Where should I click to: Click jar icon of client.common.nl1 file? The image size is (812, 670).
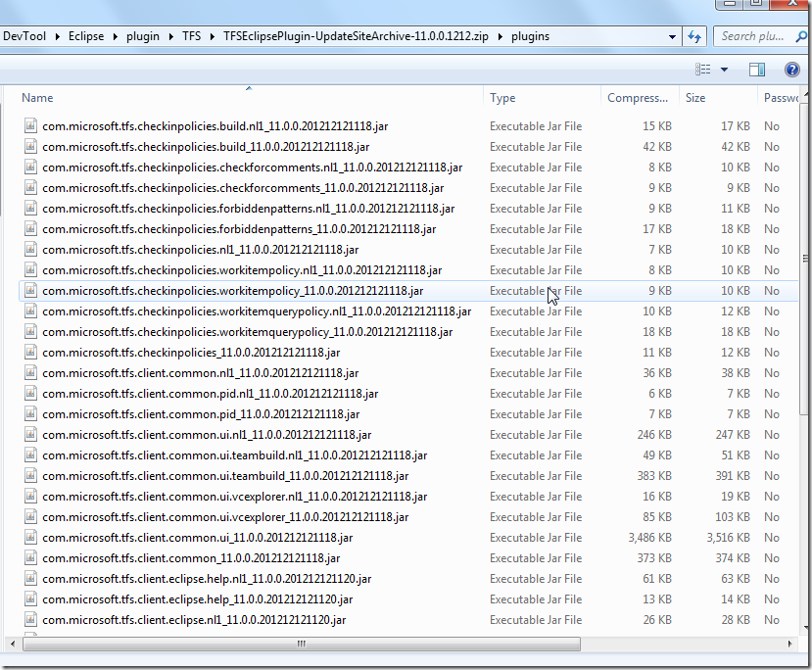(30, 373)
